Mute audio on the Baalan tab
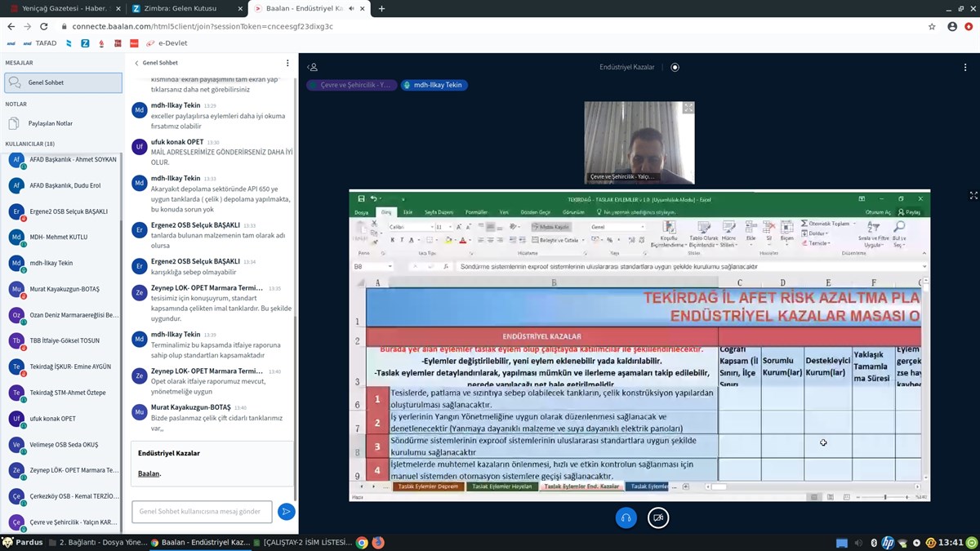Image resolution: width=980 pixels, height=551 pixels. click(350, 9)
